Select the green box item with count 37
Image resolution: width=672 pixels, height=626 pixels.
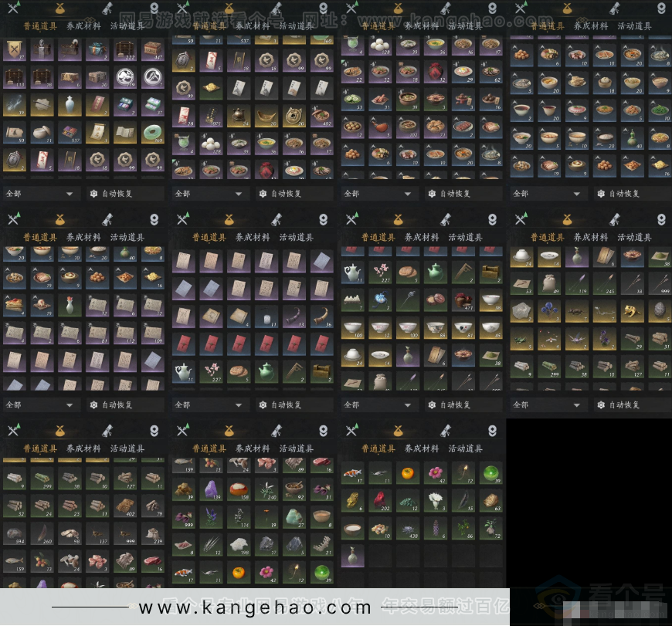153,105
